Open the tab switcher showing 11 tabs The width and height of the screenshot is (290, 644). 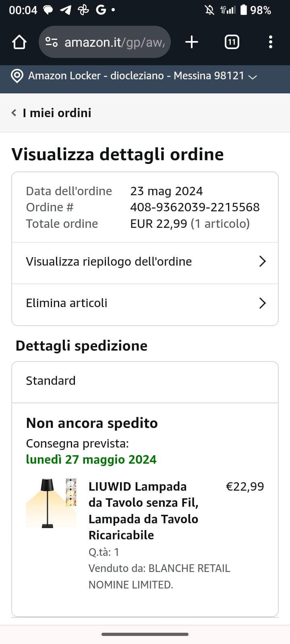tap(232, 42)
